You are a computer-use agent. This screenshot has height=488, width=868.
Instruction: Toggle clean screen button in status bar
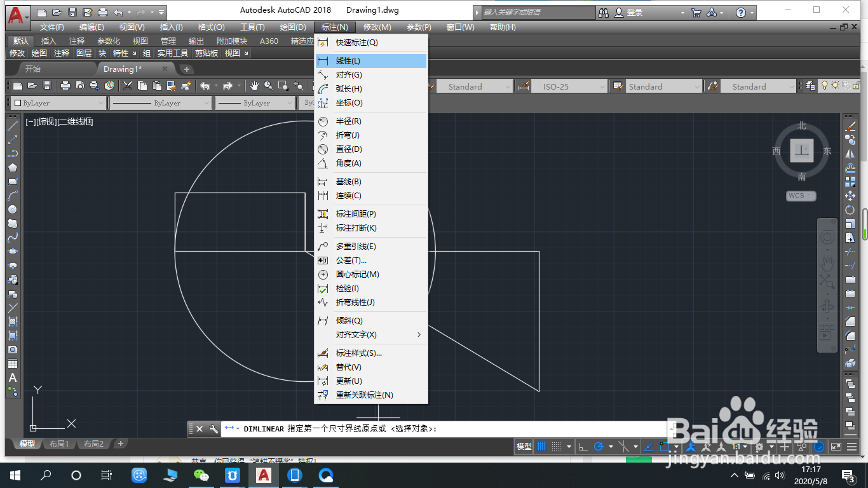click(x=836, y=447)
